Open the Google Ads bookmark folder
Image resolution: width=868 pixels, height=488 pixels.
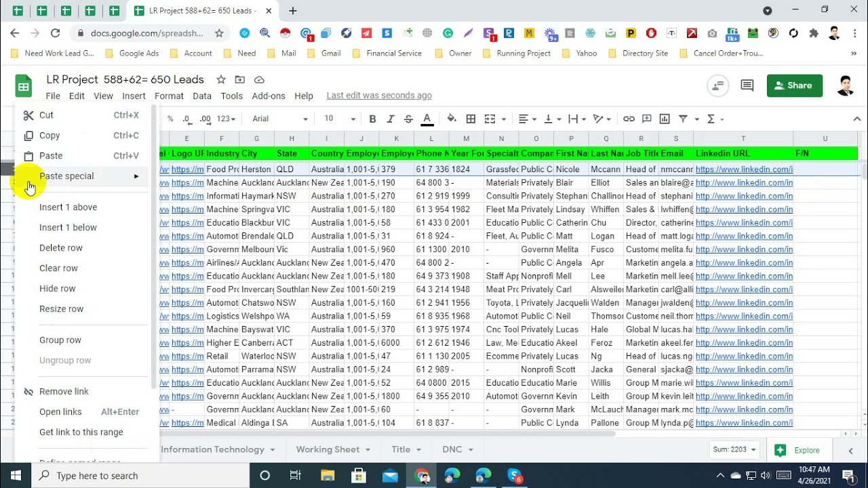pyautogui.click(x=133, y=54)
